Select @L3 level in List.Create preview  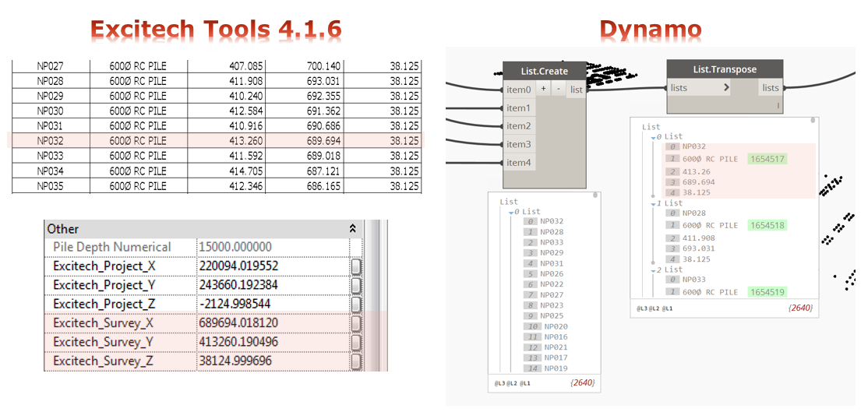tap(499, 382)
